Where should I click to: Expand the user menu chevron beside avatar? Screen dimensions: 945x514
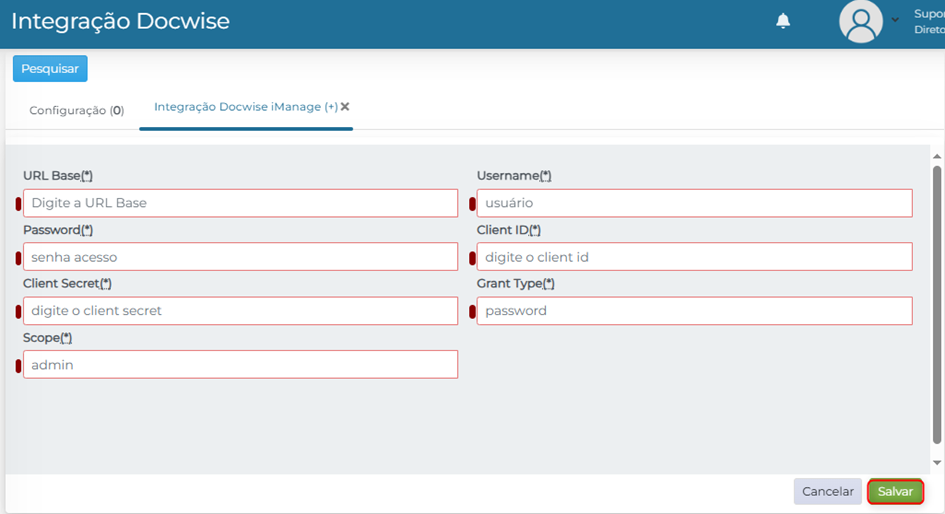[x=896, y=20]
